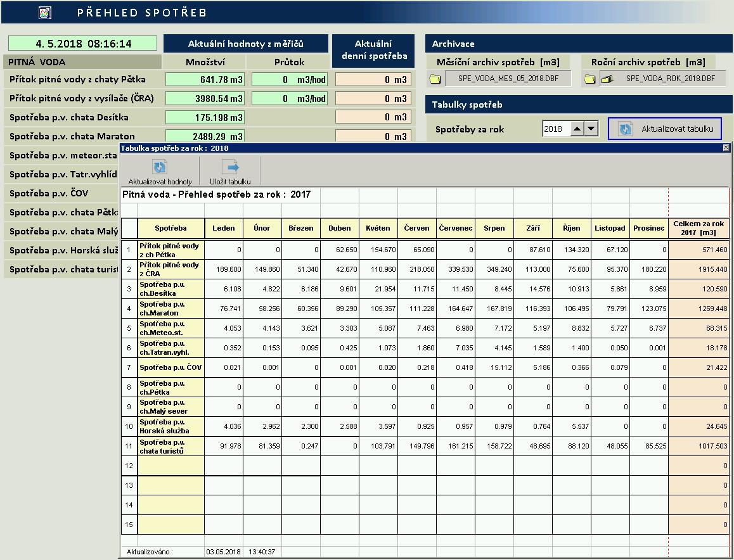Click the Průtok field for chaty Pětka
The height and width of the screenshot is (560, 734).
(289, 79)
